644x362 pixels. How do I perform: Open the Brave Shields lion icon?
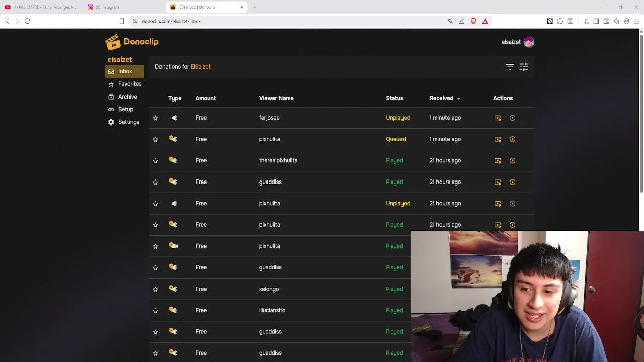pyautogui.click(x=473, y=21)
